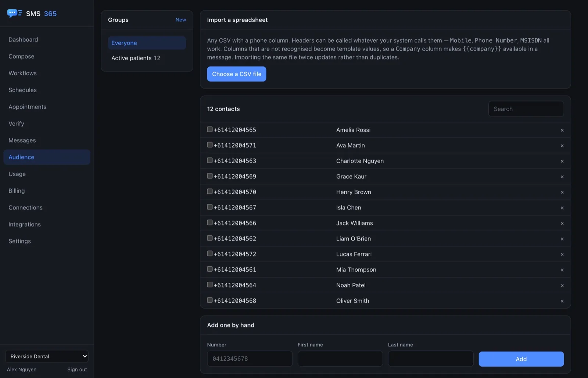Open the Appointments section

pos(47,107)
